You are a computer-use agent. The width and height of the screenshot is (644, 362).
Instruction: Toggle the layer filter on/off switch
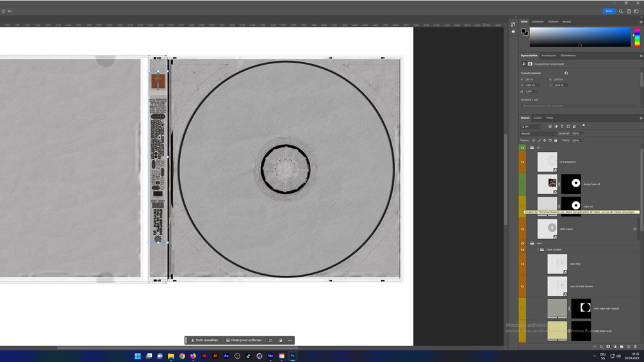[584, 126]
